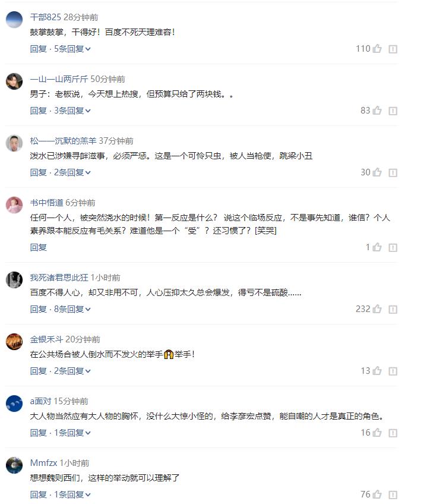Click 回复 to reply to 书中悟道's comment
Screen dimensions: 436x504
pyautogui.click(x=34, y=246)
